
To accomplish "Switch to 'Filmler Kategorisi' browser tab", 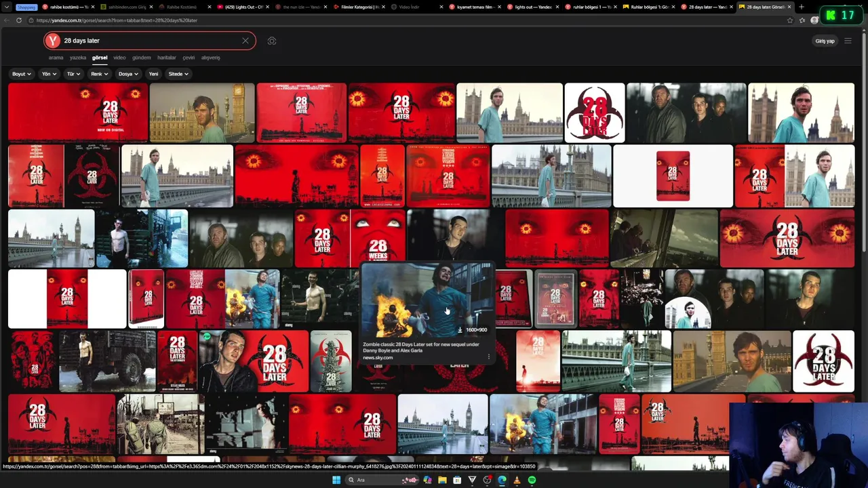I will click(x=361, y=7).
